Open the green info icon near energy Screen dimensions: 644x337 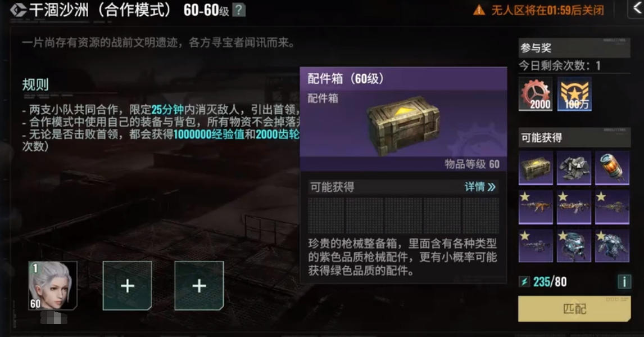tap(624, 281)
